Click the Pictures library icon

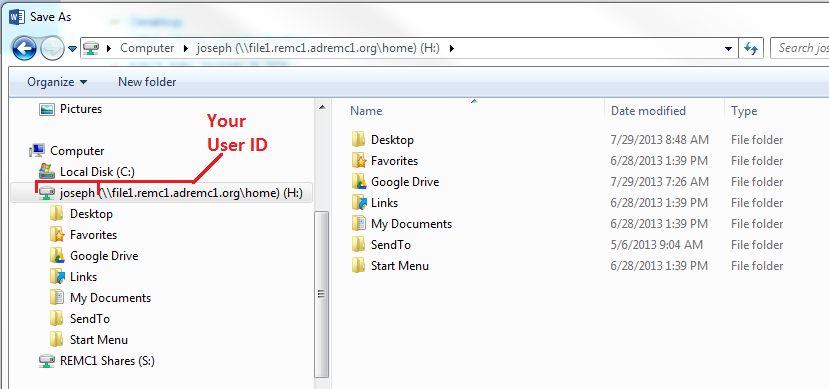(x=47, y=109)
